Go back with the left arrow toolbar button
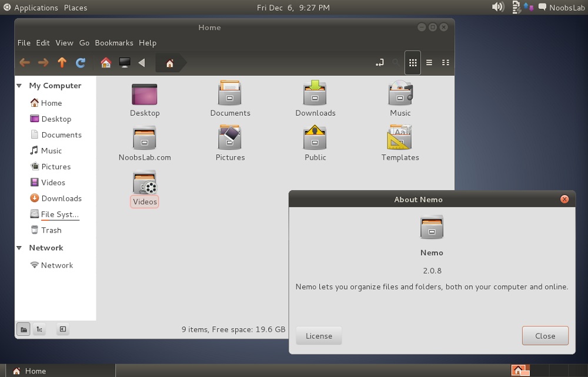588x377 pixels. [x=25, y=62]
